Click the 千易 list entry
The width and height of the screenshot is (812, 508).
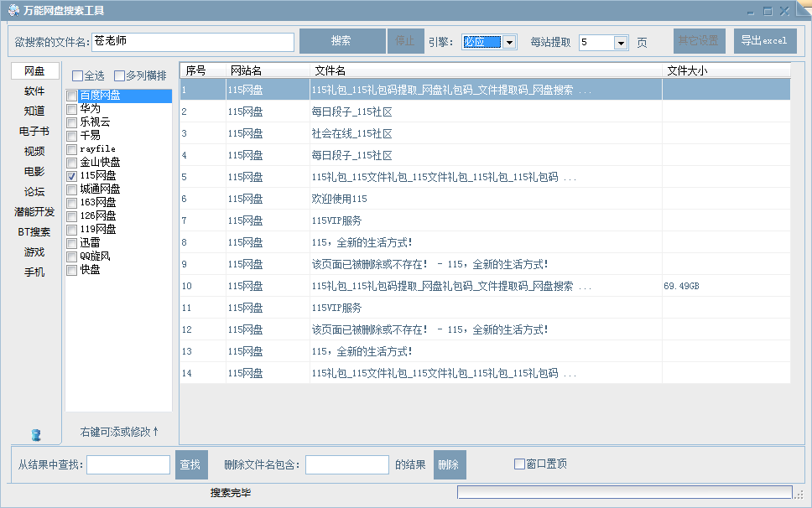click(x=90, y=136)
